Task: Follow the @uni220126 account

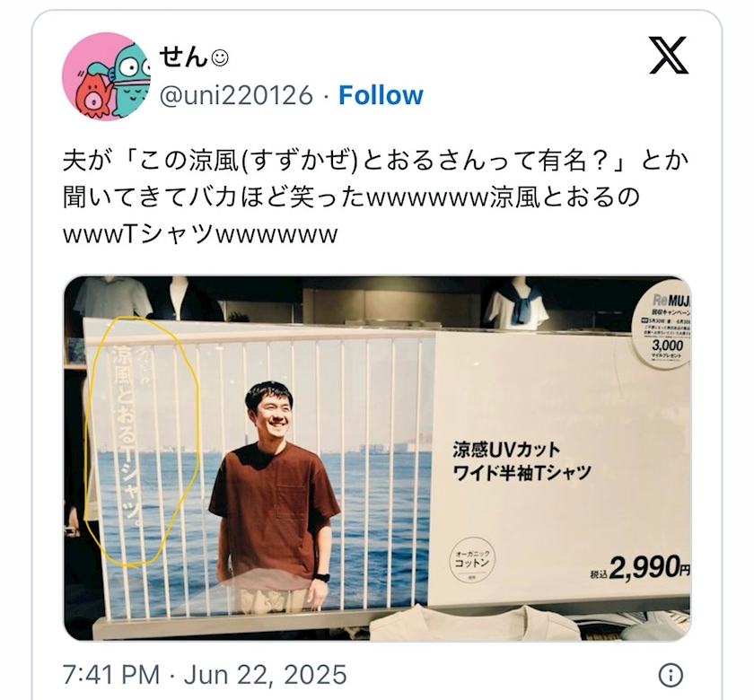Action: 381,95
